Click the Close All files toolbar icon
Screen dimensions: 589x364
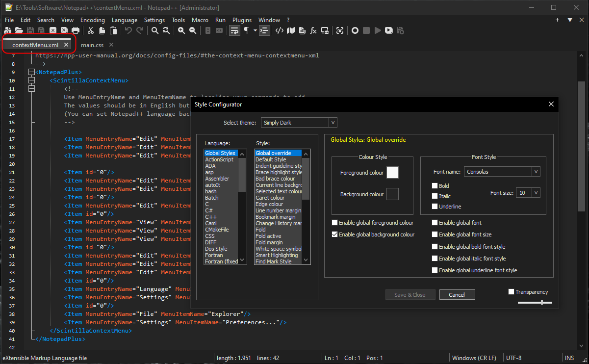[64, 30]
